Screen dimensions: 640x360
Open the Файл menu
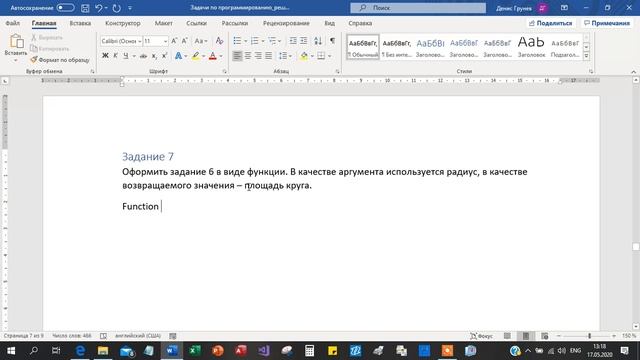pyautogui.click(x=13, y=23)
